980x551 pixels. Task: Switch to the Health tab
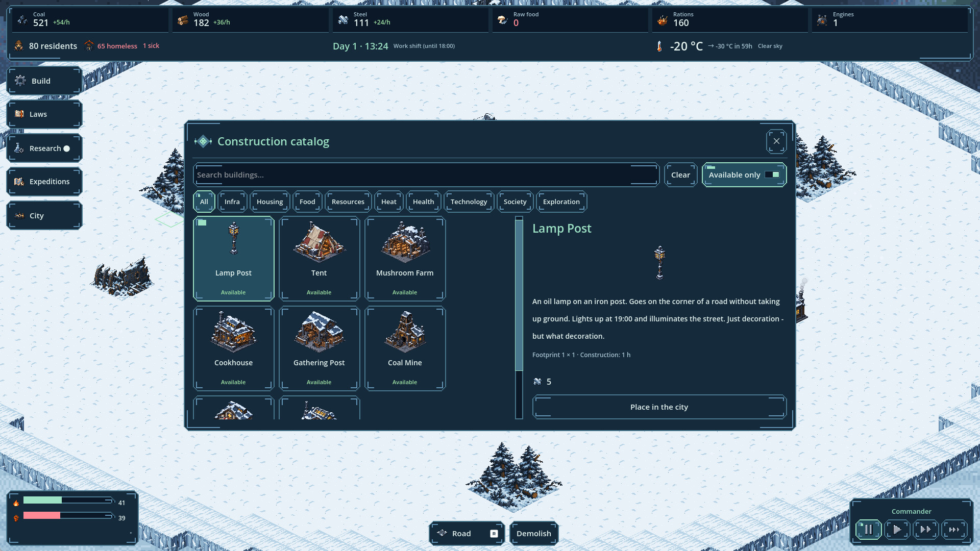point(424,202)
